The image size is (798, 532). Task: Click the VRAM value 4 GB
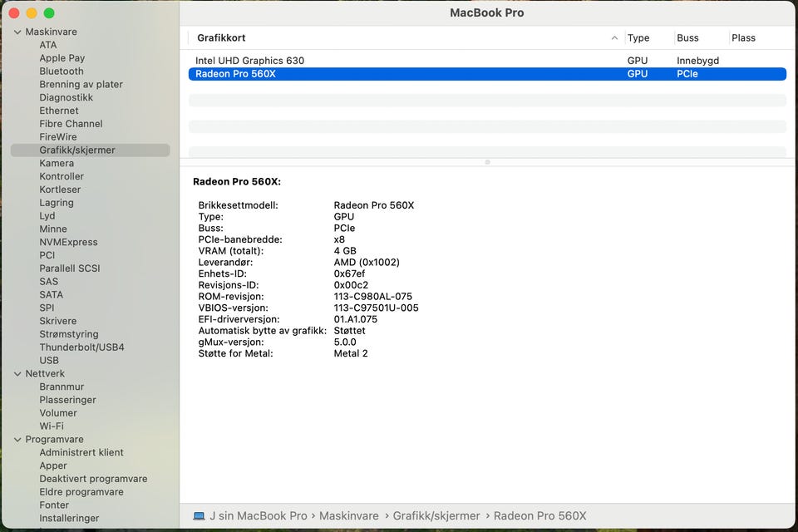click(x=345, y=251)
